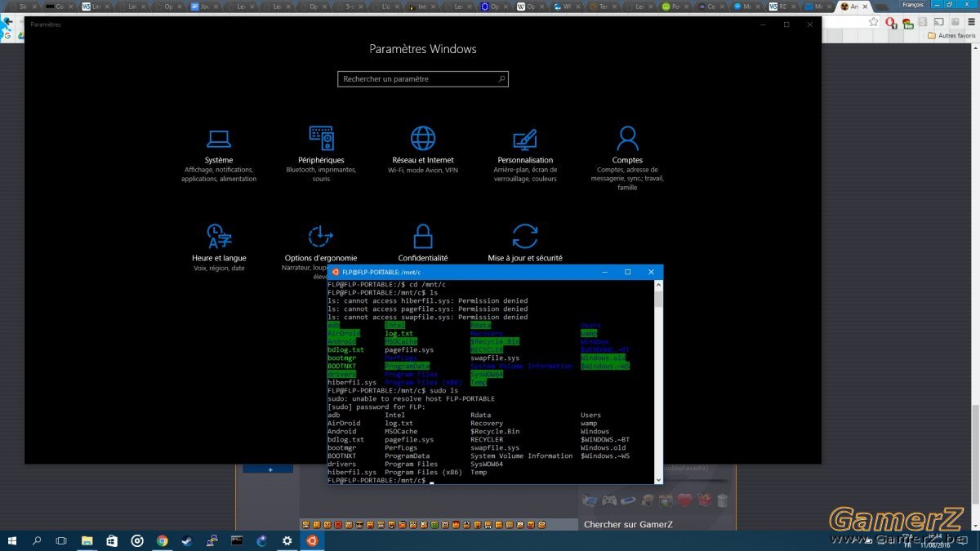Open Task View on the taskbar
Screen dimensions: 980x551
coord(61,540)
